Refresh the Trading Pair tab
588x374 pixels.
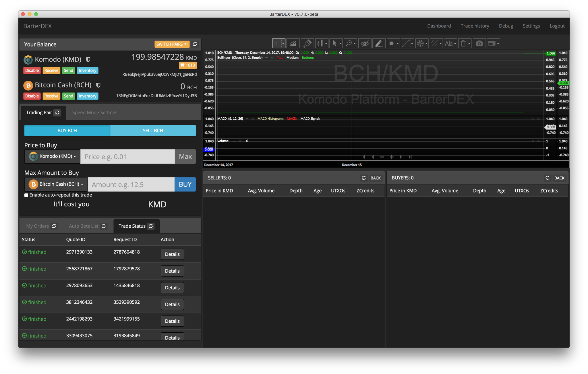(x=57, y=113)
